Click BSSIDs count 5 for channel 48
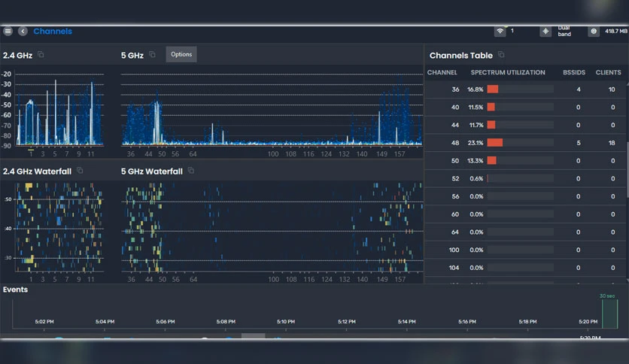The height and width of the screenshot is (364, 629). click(579, 143)
